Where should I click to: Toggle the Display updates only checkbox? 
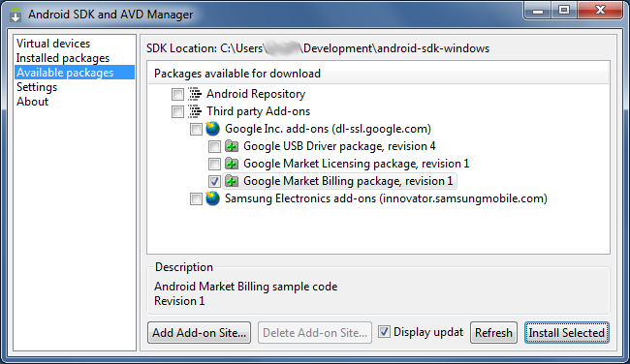tap(384, 332)
